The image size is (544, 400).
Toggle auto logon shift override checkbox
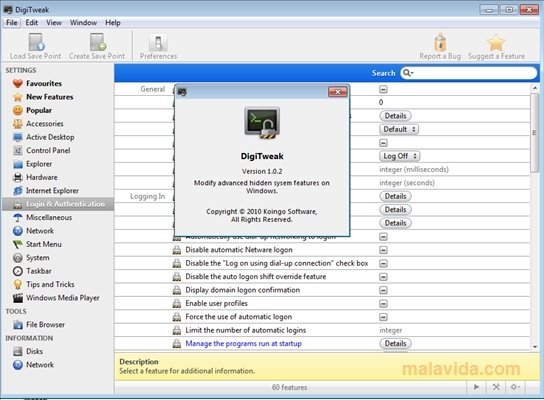click(x=383, y=277)
